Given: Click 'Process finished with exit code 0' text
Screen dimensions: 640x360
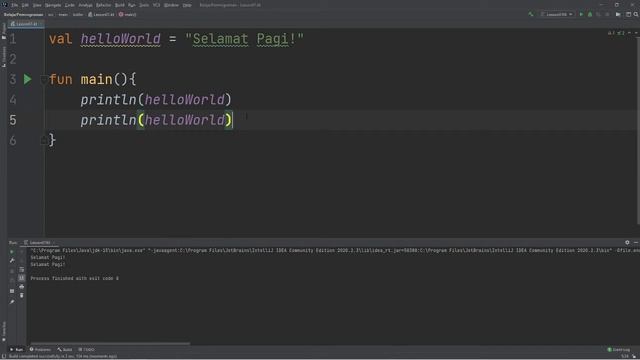Looking at the screenshot, I should (74, 278).
